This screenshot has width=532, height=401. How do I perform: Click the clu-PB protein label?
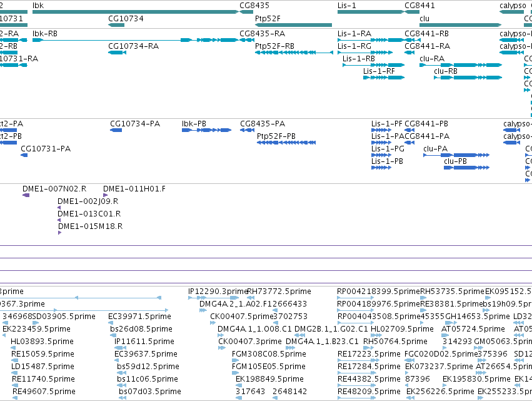coord(455,161)
